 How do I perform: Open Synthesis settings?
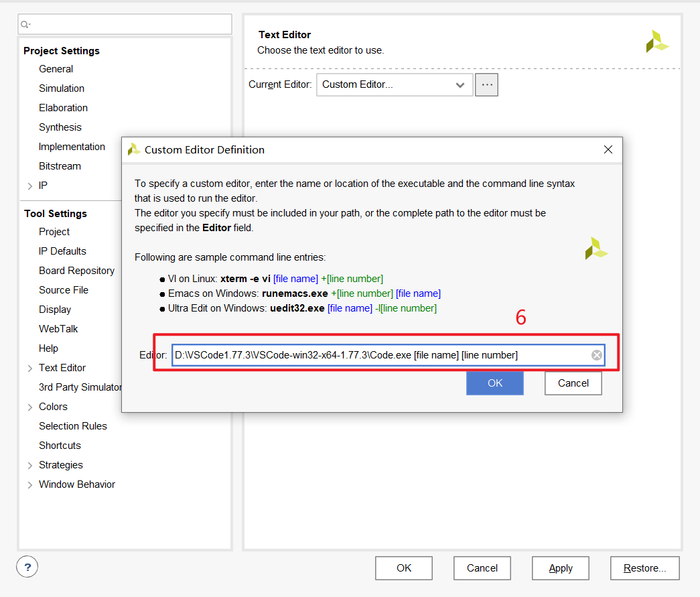[60, 127]
